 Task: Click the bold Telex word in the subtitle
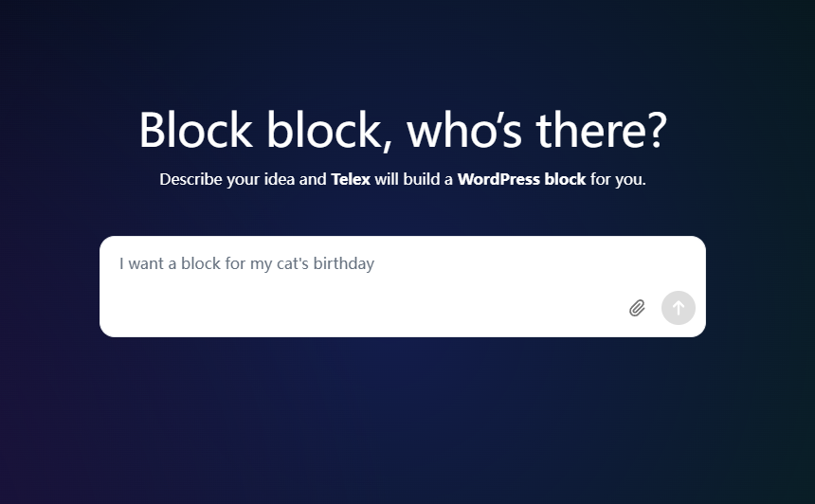[351, 179]
